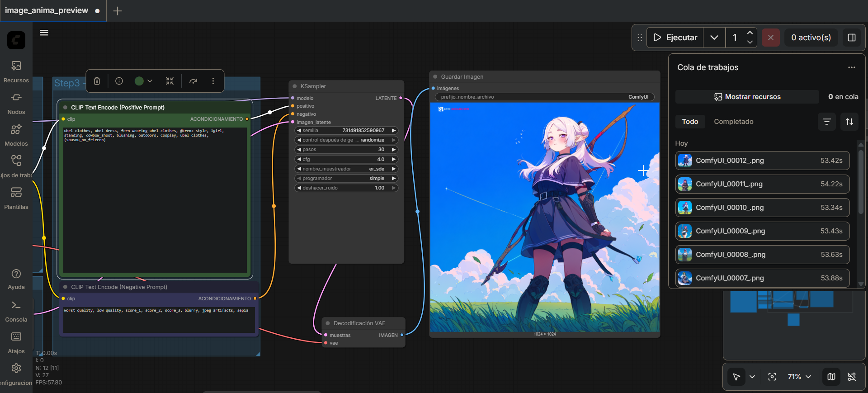This screenshot has height=393, width=868.
Task: Collapse the Guardar Imagen node
Action: (x=435, y=77)
